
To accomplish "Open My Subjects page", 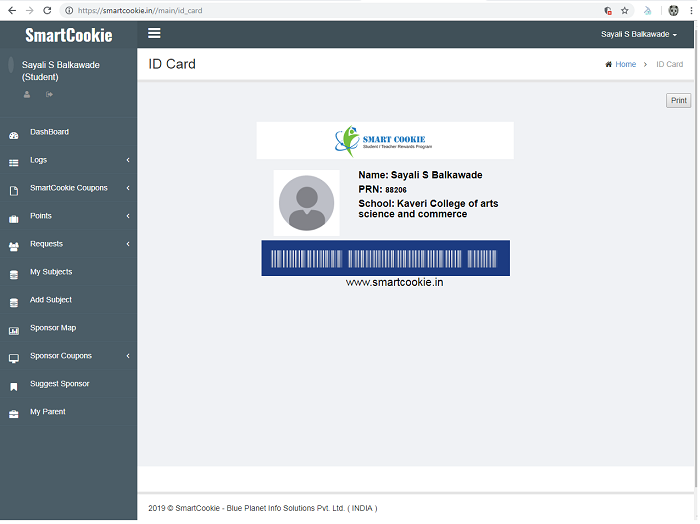I will point(51,272).
